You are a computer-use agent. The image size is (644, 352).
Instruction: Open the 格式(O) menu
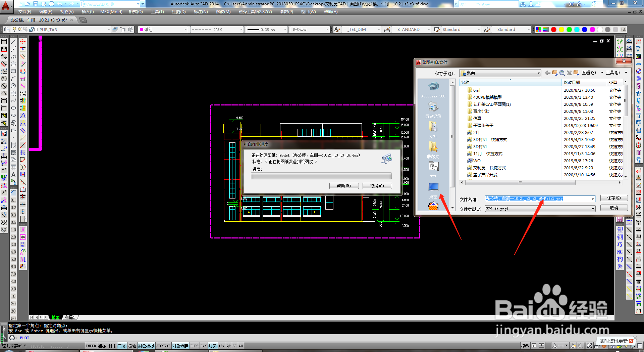pos(136,12)
